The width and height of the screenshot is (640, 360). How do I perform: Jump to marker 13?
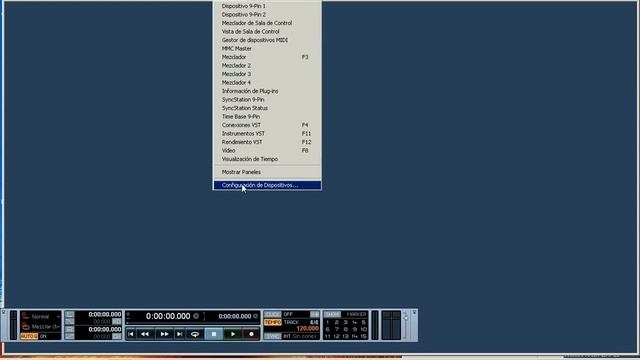pos(345,336)
